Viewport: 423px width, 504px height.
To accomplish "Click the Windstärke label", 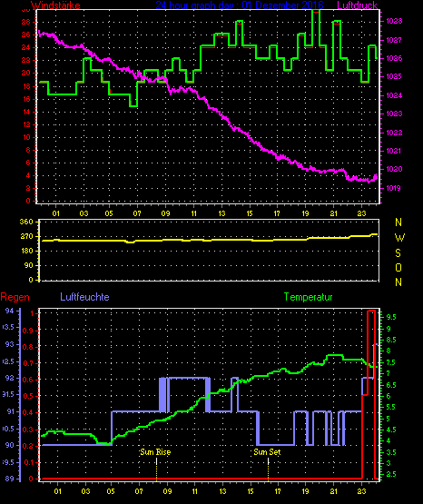I will pos(55,5).
